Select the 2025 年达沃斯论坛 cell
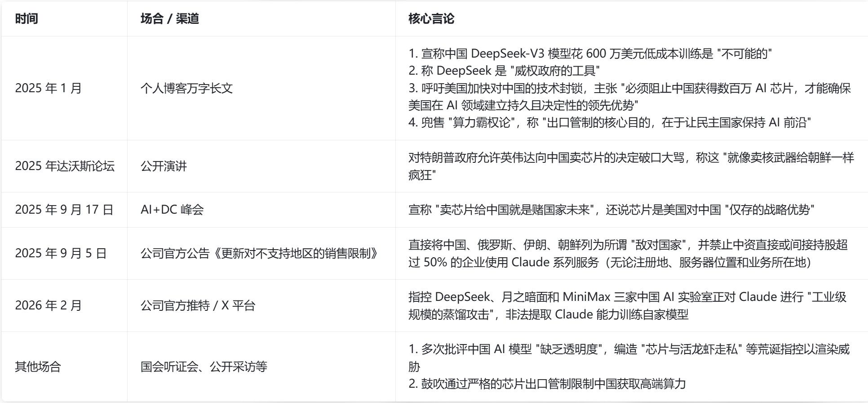The image size is (868, 403). coord(65,166)
